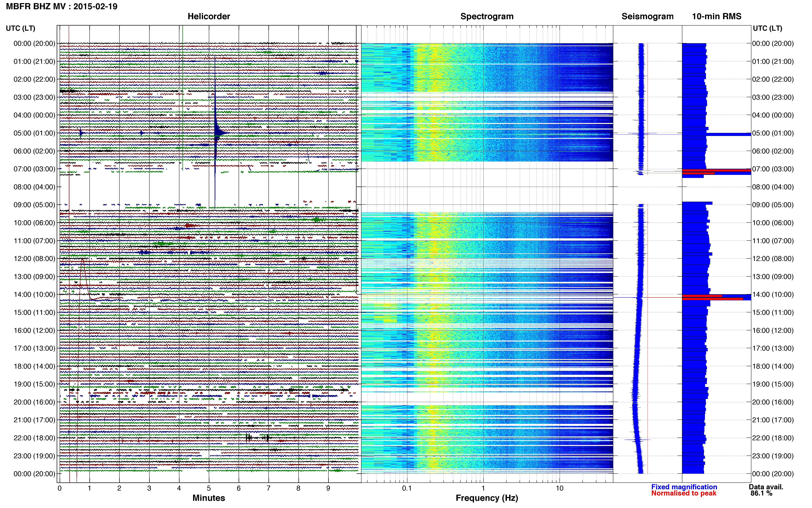
Task: Click the blue 'Fixed magnification' legend text
Action: tap(684, 487)
